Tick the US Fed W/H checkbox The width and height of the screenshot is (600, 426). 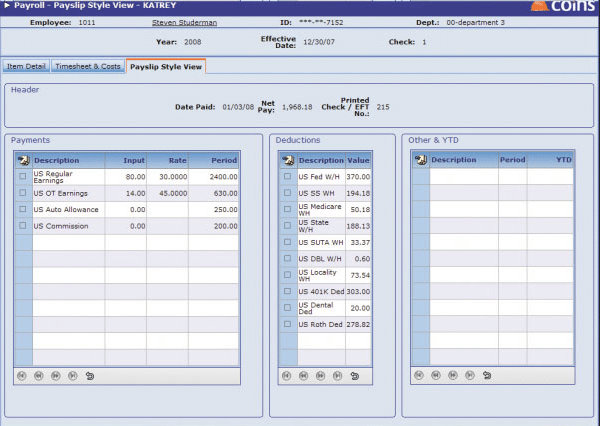click(x=287, y=176)
